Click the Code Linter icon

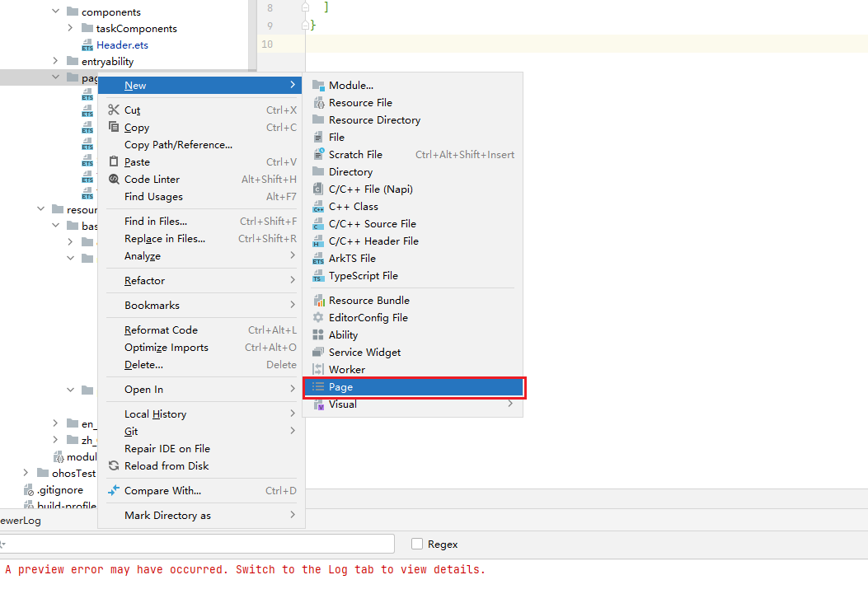pyautogui.click(x=114, y=180)
